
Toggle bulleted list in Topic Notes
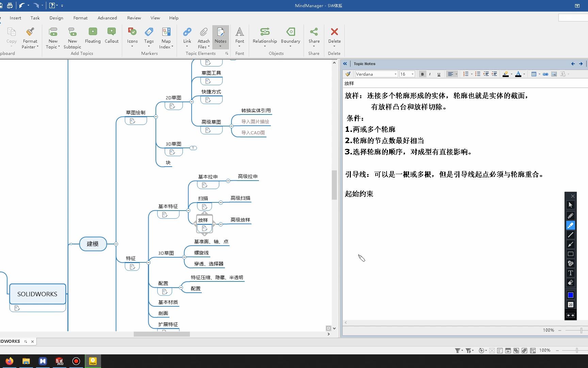(x=478, y=74)
